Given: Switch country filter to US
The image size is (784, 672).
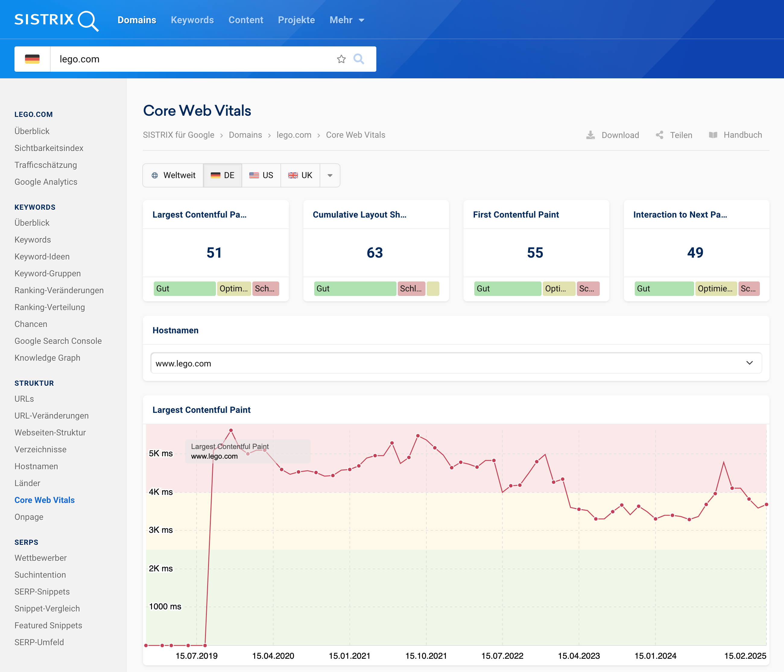Looking at the screenshot, I should pos(261,175).
